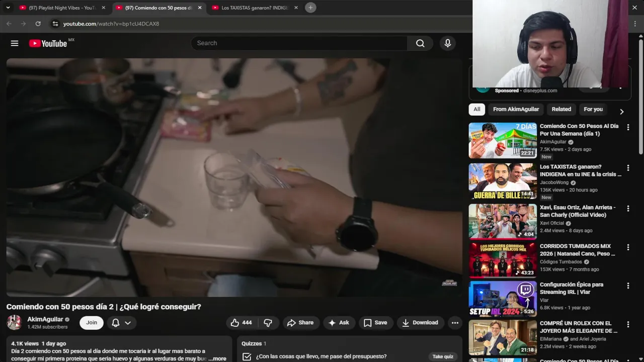This screenshot has width=644, height=362.
Task: Expand notification options chevron
Action: (x=128, y=323)
